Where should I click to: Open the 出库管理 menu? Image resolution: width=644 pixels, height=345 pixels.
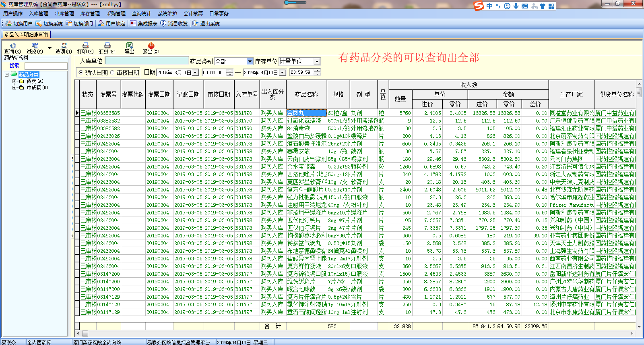[x=64, y=14]
